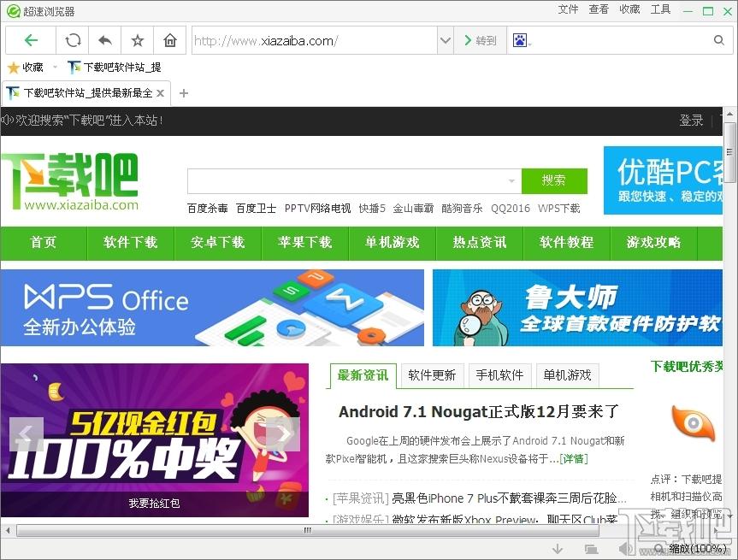Select the 最新资讯 tab

pos(363,375)
